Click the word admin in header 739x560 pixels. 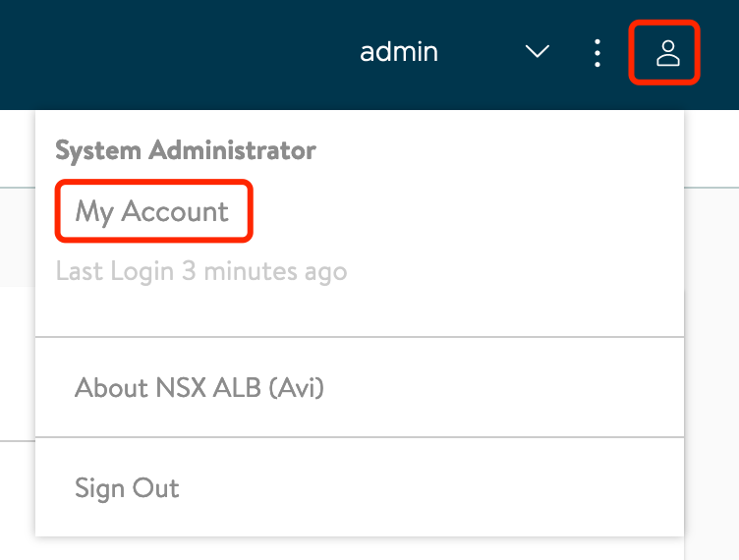399,52
